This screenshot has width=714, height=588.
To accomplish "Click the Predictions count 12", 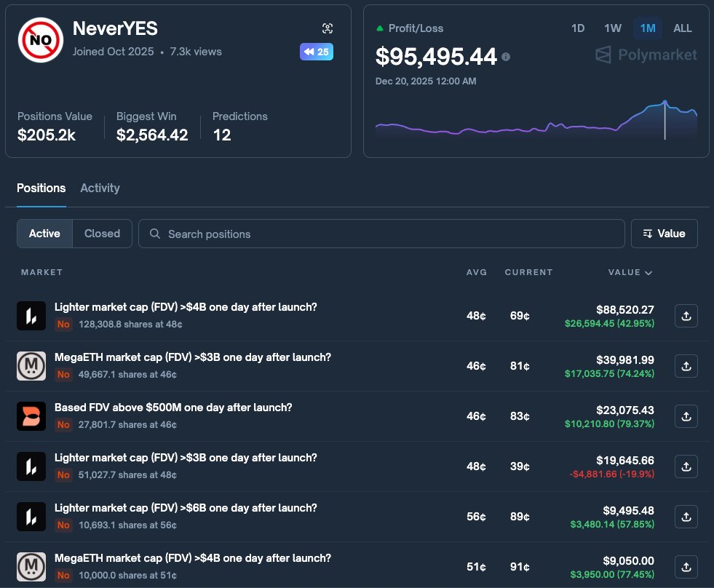I will pyautogui.click(x=222, y=135).
